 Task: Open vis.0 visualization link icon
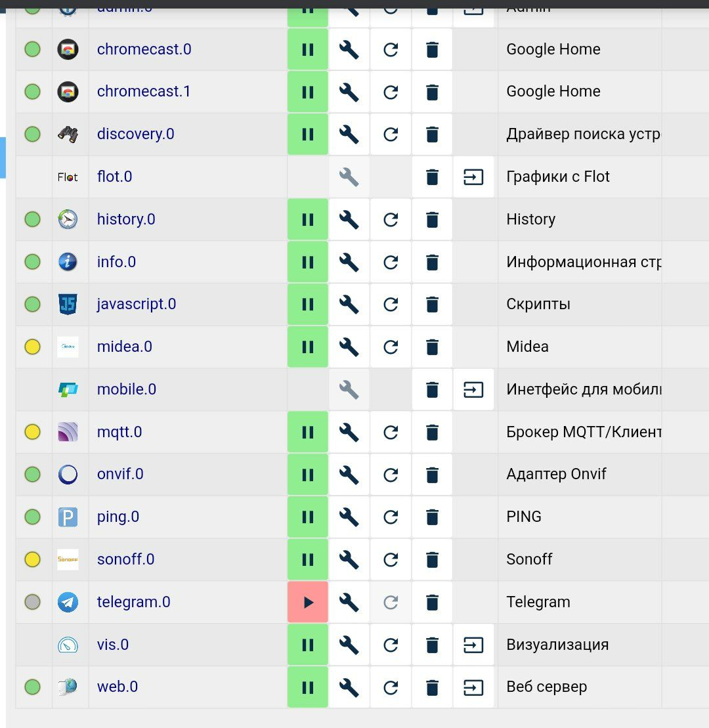(x=473, y=645)
